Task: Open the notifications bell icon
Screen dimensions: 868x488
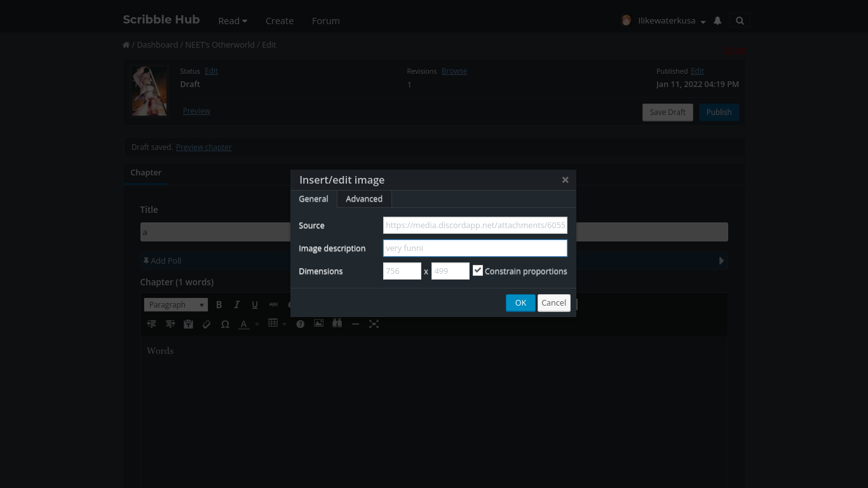Action: (x=717, y=20)
